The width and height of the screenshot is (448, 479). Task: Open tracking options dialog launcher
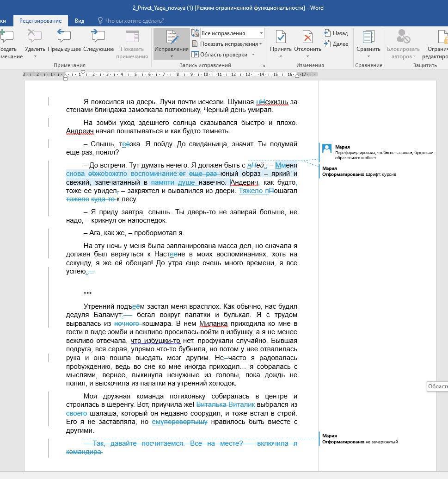click(x=263, y=66)
